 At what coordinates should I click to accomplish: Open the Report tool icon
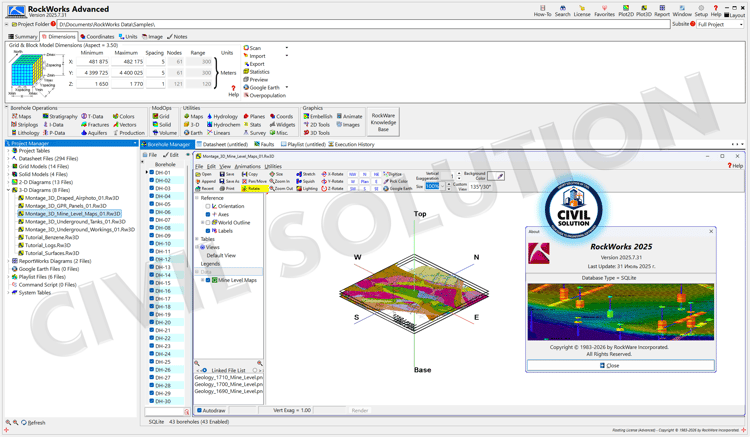(x=662, y=11)
